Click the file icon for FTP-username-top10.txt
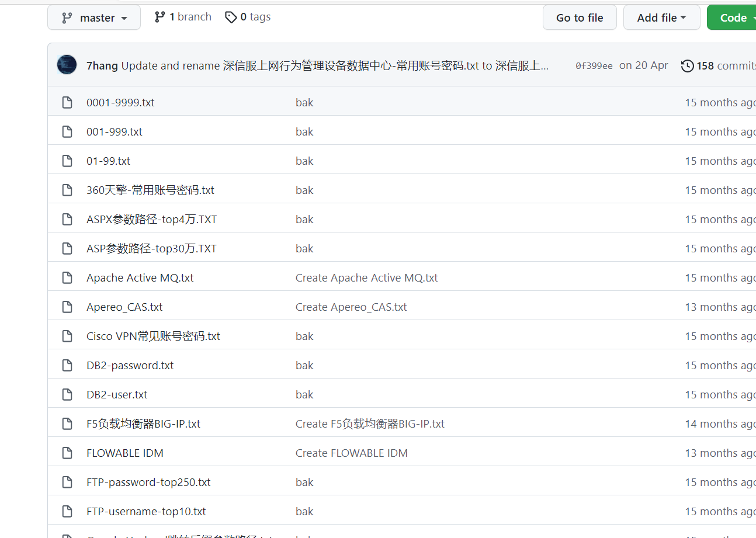756x538 pixels. (67, 512)
